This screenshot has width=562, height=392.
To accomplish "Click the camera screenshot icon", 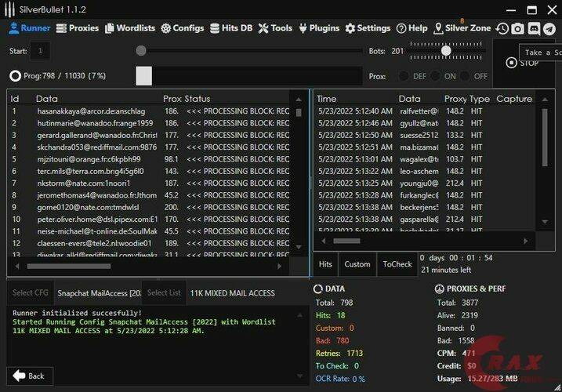I will pos(517,28).
